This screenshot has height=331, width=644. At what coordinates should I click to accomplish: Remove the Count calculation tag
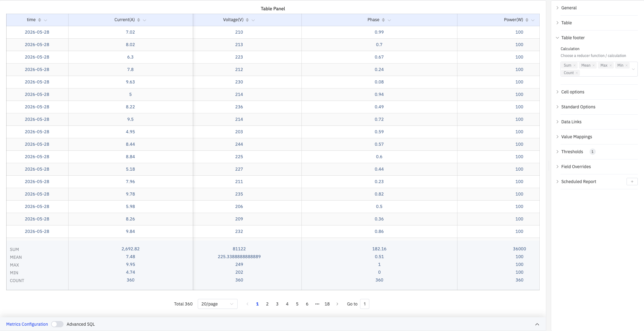tap(577, 73)
